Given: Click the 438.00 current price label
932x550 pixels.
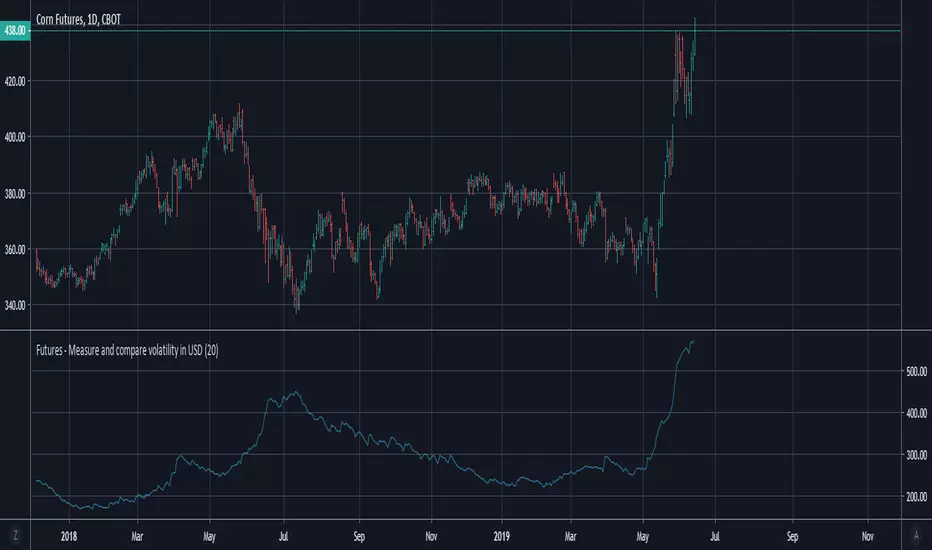Looking at the screenshot, I should pos(15,30).
